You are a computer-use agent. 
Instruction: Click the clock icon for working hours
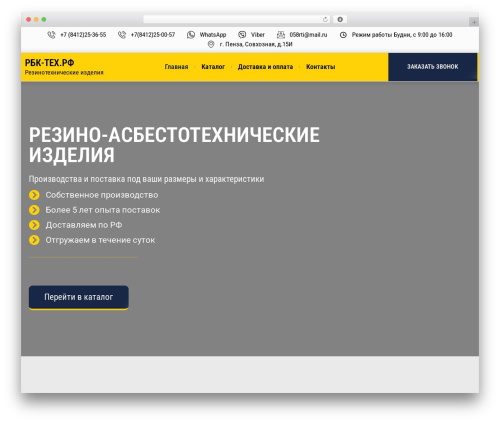click(343, 35)
